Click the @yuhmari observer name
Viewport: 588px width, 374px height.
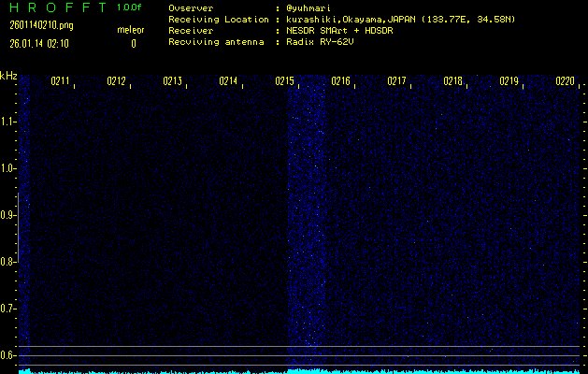308,8
